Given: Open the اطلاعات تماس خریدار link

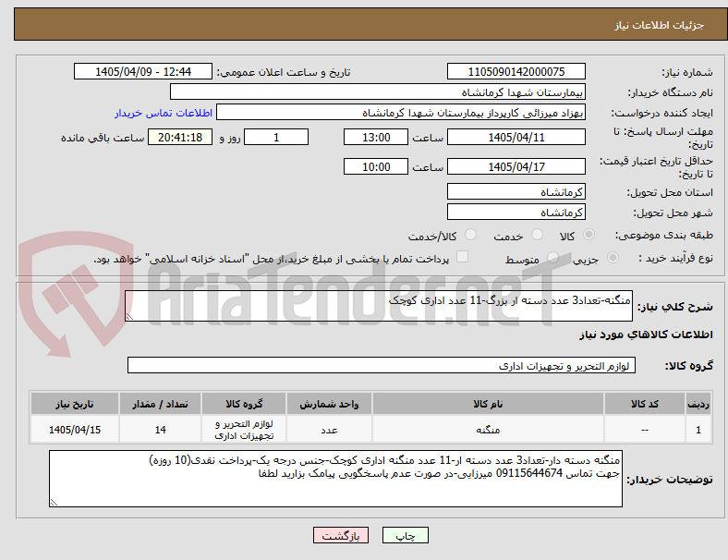Looking at the screenshot, I should click(x=164, y=113).
